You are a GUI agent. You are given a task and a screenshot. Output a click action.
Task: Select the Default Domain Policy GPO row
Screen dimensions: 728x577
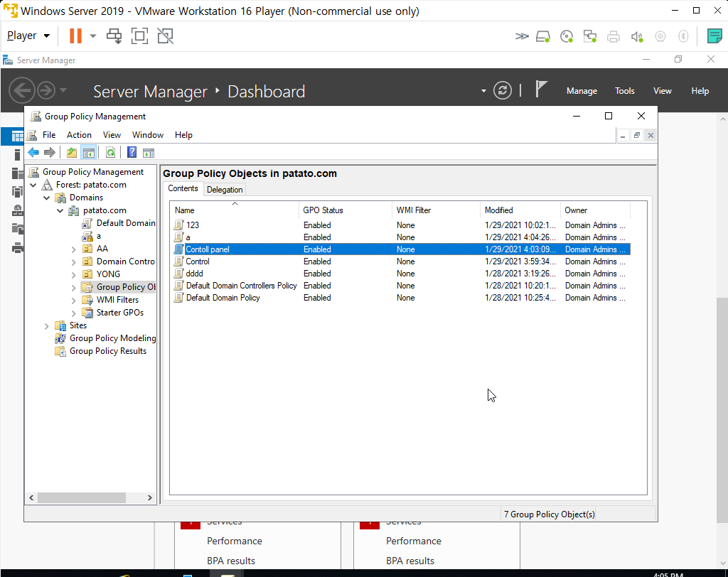tap(402, 298)
